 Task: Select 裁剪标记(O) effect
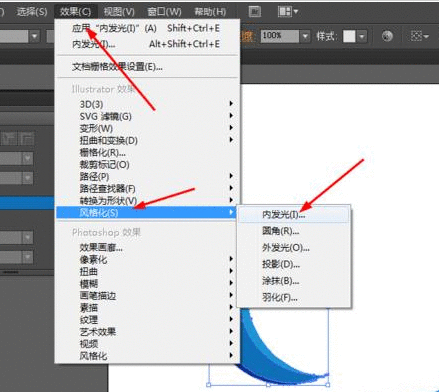(147, 164)
